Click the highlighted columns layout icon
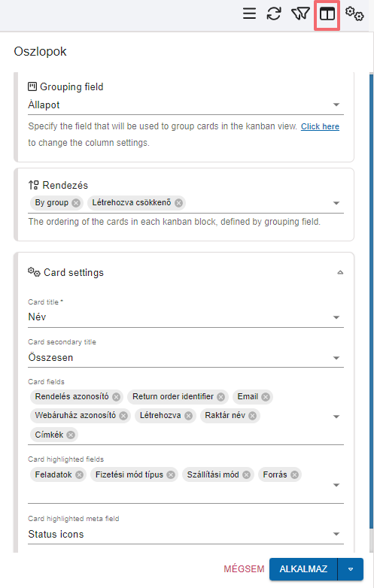This screenshot has width=374, height=588. [327, 14]
